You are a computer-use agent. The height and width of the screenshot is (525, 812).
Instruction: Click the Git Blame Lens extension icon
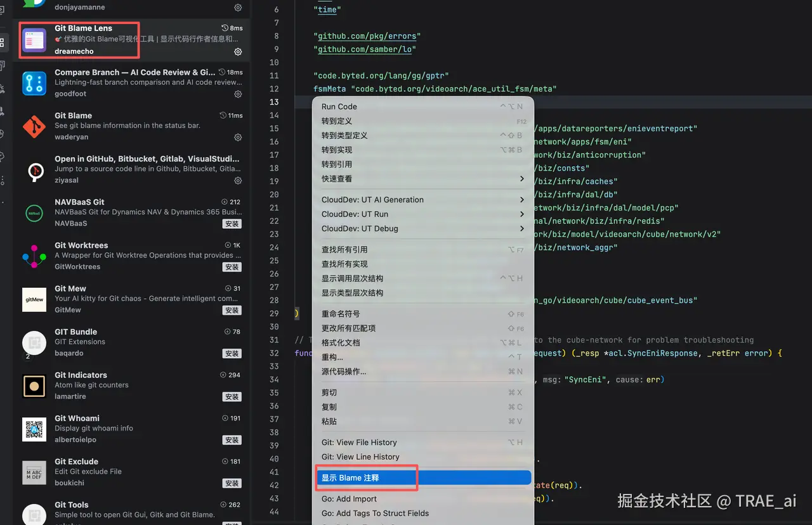(x=34, y=40)
